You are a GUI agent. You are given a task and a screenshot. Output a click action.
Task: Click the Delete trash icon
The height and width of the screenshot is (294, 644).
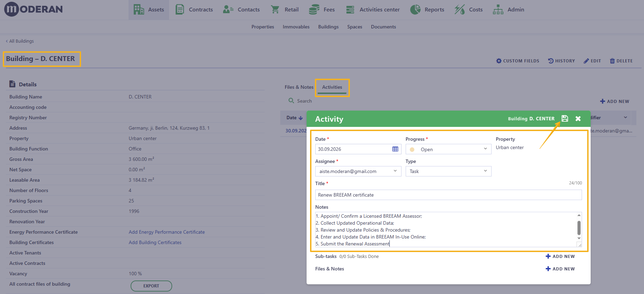click(612, 61)
